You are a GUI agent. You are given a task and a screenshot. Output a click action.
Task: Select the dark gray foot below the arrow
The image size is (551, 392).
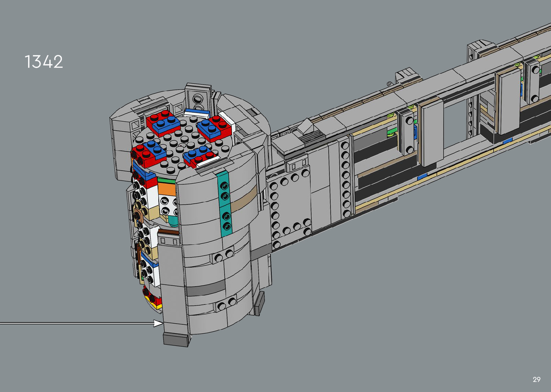(x=176, y=339)
